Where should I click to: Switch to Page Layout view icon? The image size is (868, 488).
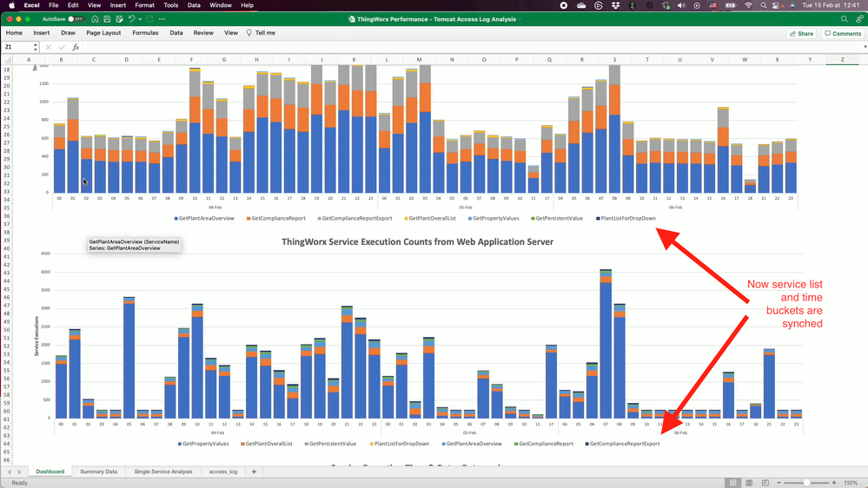749,483
